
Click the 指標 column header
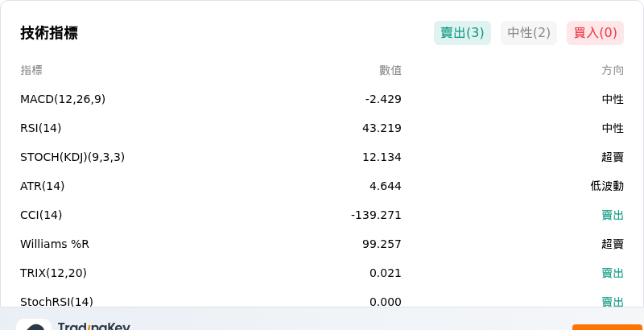point(31,71)
